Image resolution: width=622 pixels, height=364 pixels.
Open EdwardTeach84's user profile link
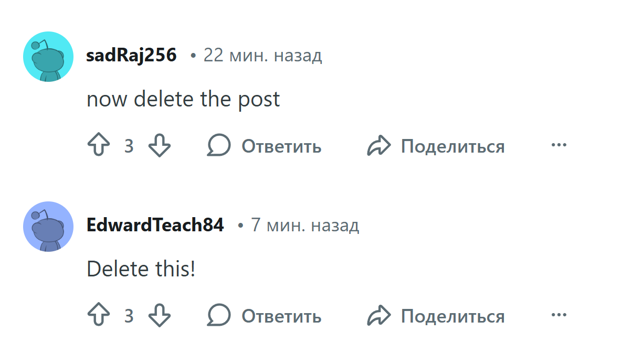(x=155, y=225)
